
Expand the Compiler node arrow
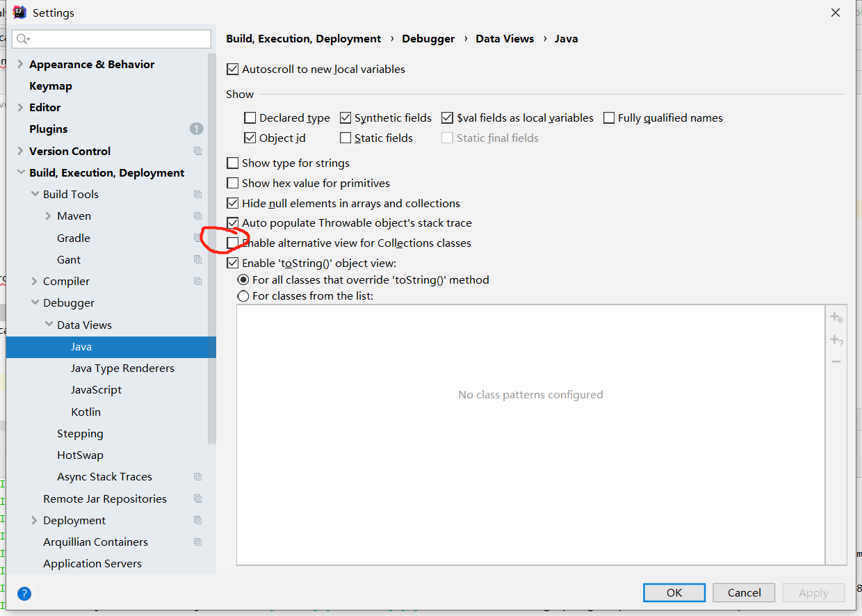click(35, 282)
